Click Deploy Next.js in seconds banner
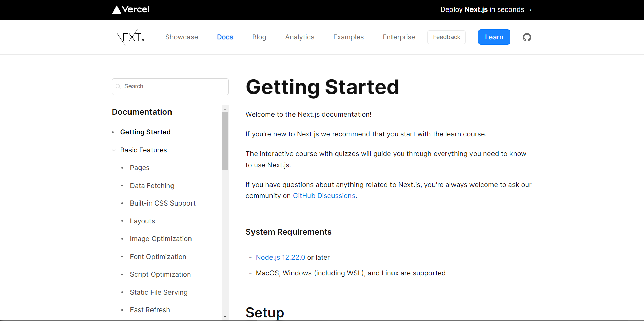 tap(486, 9)
